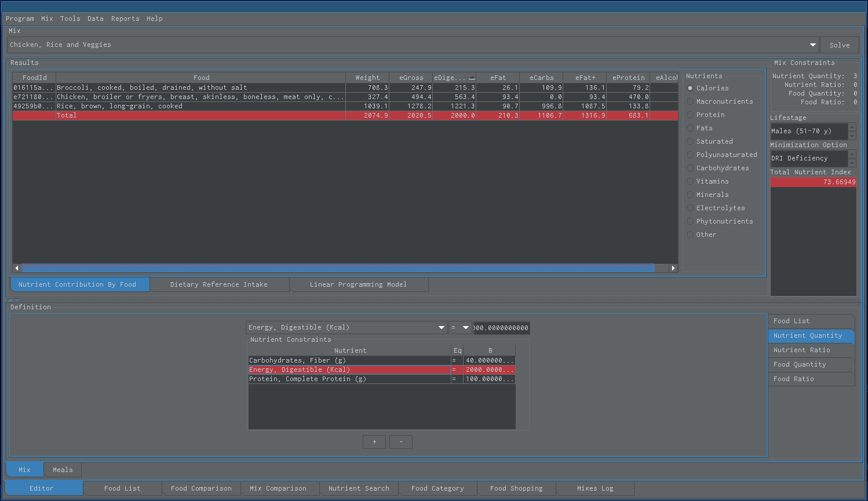The width and height of the screenshot is (868, 501).
Task: Select the Polyunsaturated radio button
Action: 690,155
